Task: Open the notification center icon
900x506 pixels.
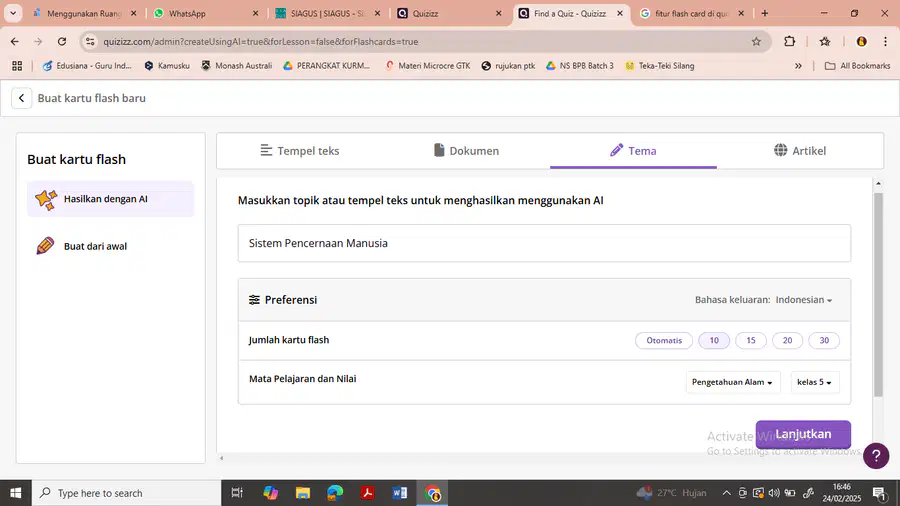Action: tap(879, 493)
